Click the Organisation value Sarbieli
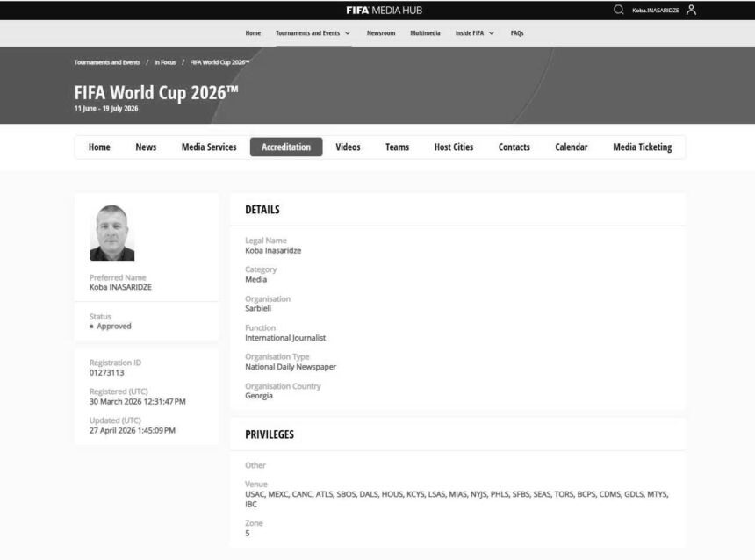Image resolution: width=755 pixels, height=560 pixels. click(x=258, y=308)
